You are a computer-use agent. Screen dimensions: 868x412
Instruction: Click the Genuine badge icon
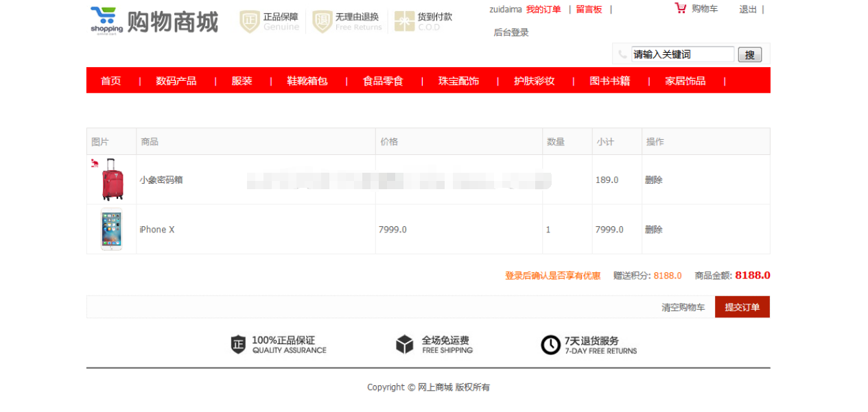pos(249,21)
